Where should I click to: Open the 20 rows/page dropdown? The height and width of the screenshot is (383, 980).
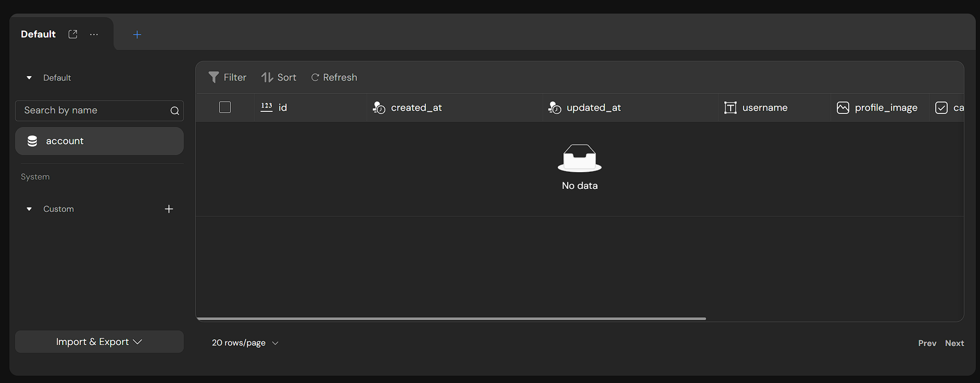tap(245, 343)
